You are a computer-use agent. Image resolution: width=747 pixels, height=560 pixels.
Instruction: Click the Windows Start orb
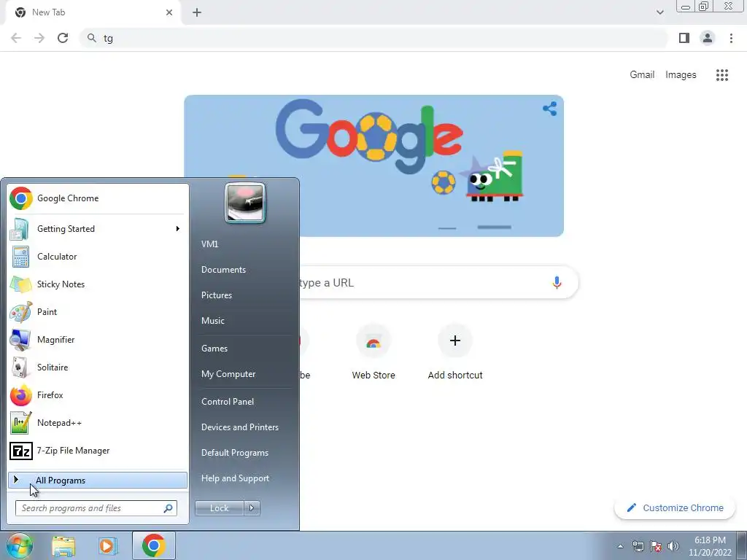[x=19, y=545]
